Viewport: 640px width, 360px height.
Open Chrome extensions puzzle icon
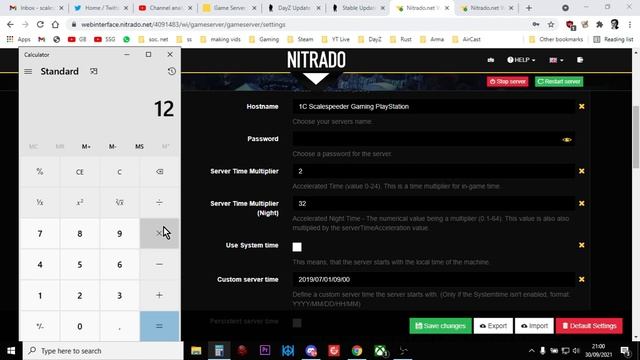click(600, 24)
